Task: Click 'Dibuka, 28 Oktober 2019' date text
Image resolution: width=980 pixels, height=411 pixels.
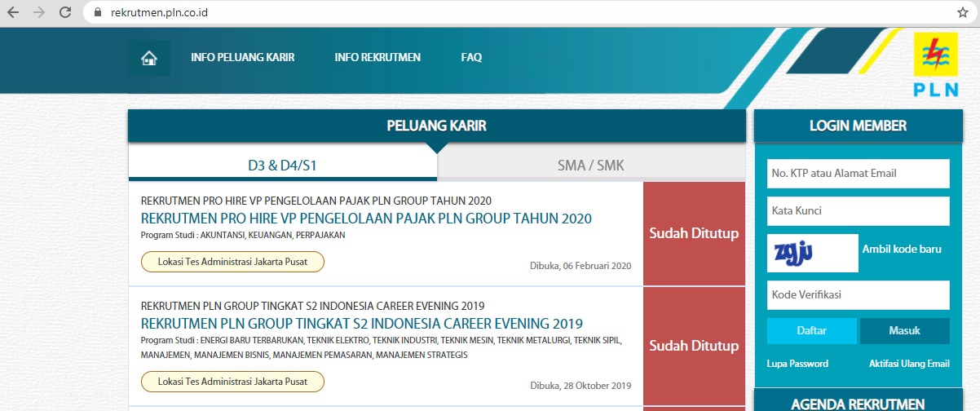Action: [x=580, y=386]
